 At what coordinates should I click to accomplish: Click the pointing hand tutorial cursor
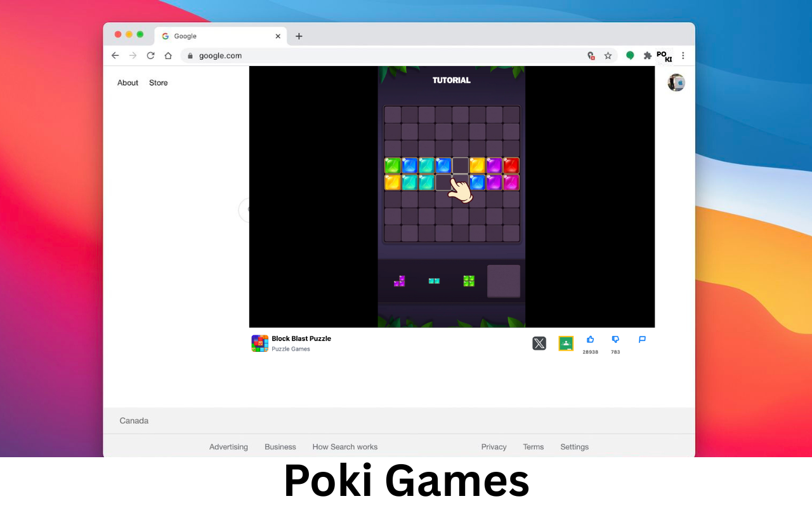pyautogui.click(x=461, y=189)
